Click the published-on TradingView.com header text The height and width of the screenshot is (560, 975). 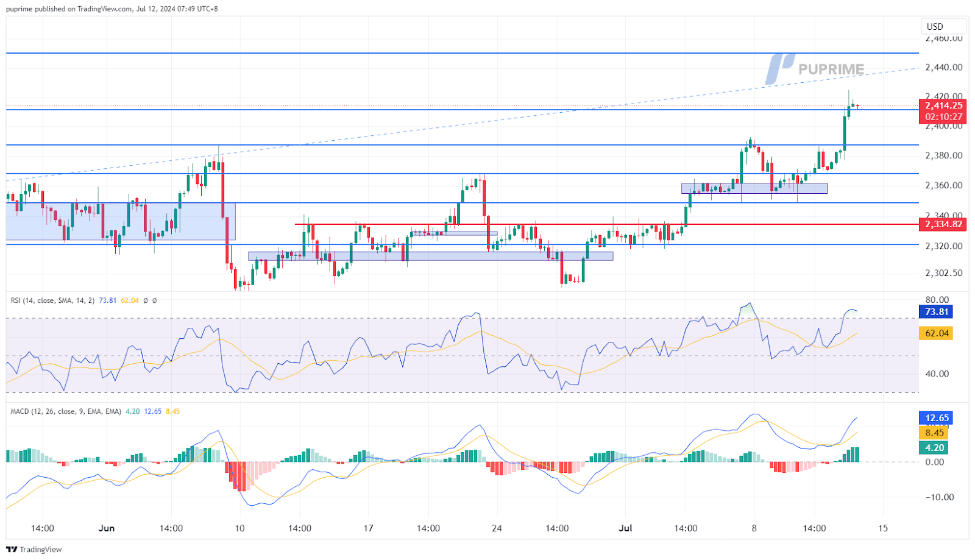click(x=112, y=9)
